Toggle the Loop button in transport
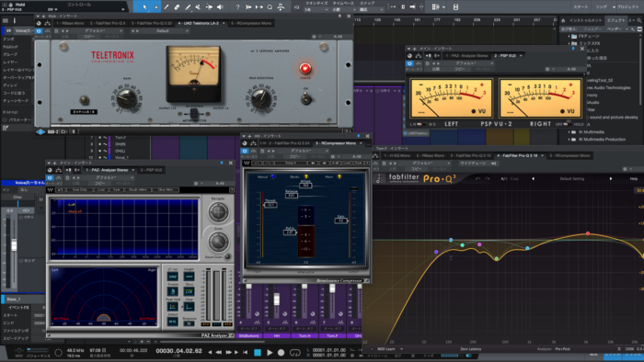644x362 pixels. (295, 352)
